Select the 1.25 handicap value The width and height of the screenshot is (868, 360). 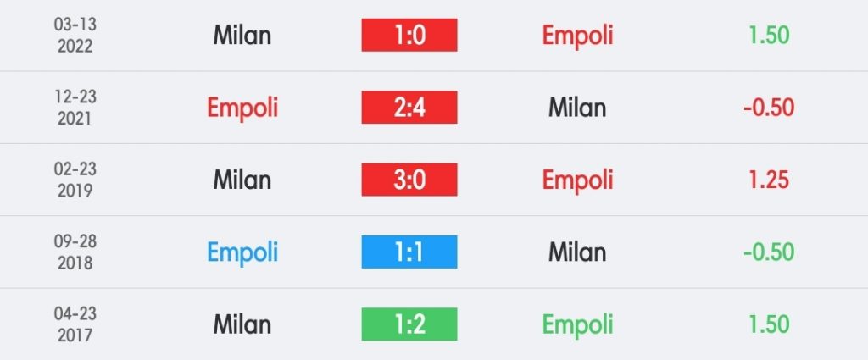point(769,180)
